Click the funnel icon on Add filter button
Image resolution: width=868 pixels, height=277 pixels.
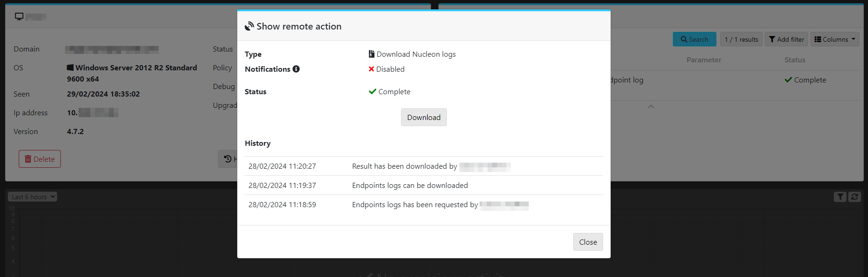coord(772,39)
